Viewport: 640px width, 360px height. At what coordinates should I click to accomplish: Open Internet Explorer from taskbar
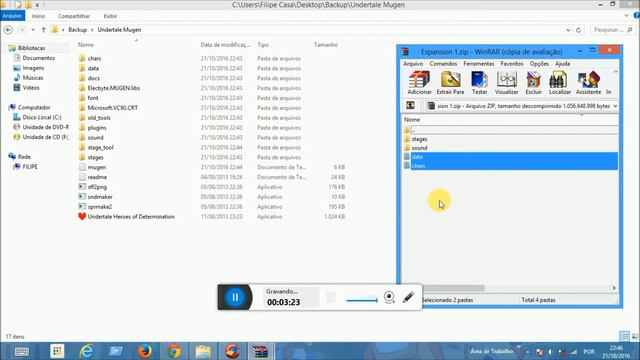click(x=86, y=351)
